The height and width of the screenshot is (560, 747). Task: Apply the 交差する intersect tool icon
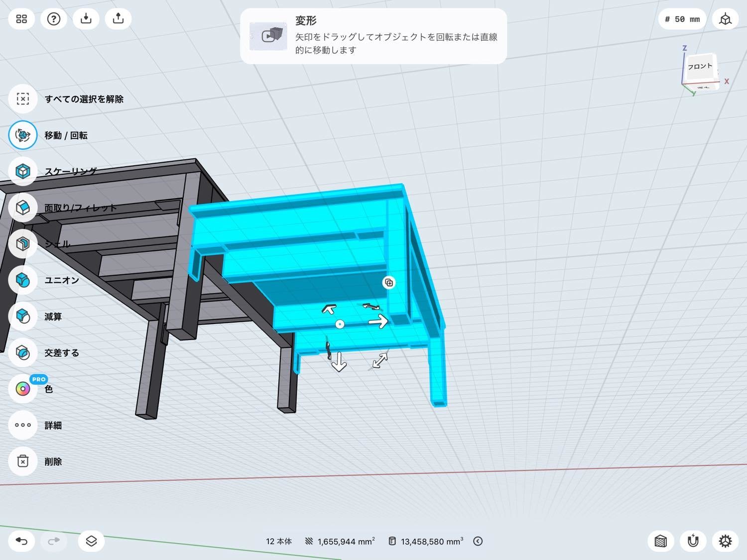tap(23, 352)
